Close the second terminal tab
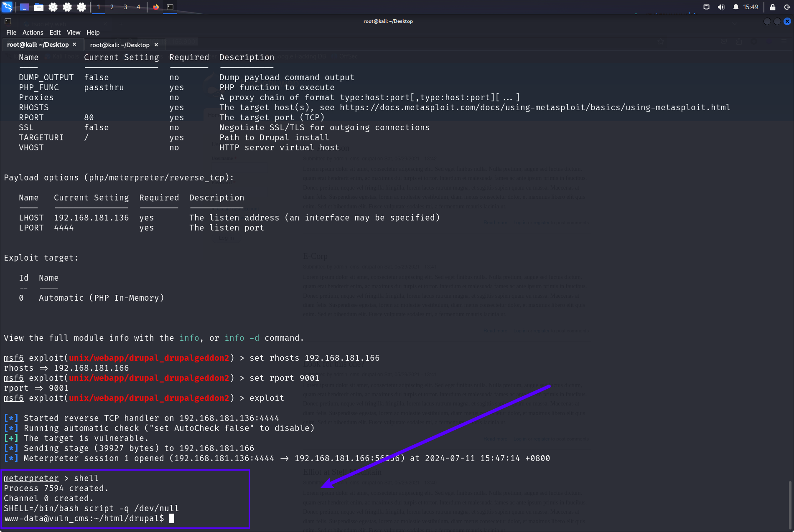 (156, 45)
